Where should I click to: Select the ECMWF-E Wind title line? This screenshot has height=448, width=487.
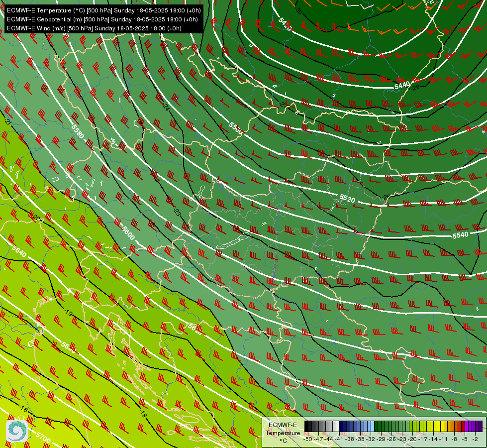94,28
